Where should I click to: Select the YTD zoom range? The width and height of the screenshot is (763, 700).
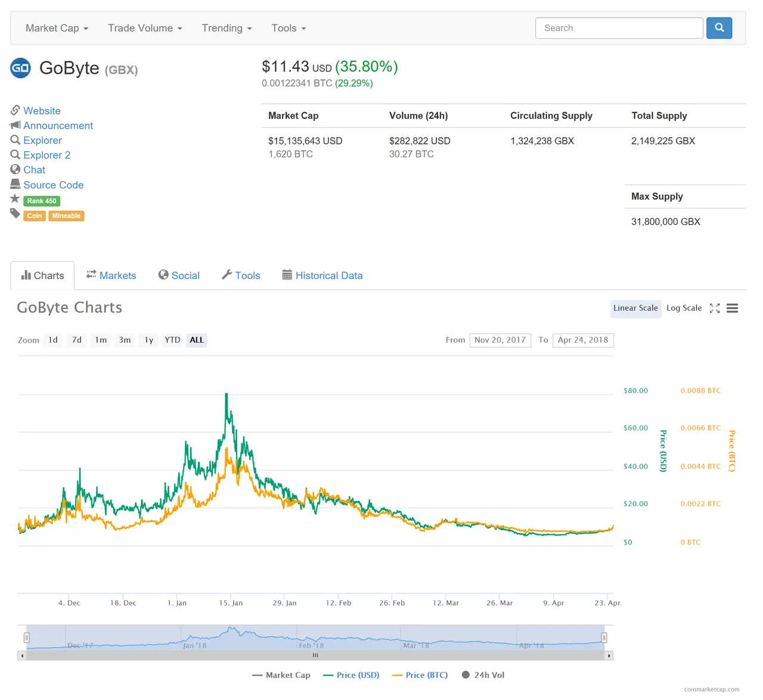click(172, 340)
